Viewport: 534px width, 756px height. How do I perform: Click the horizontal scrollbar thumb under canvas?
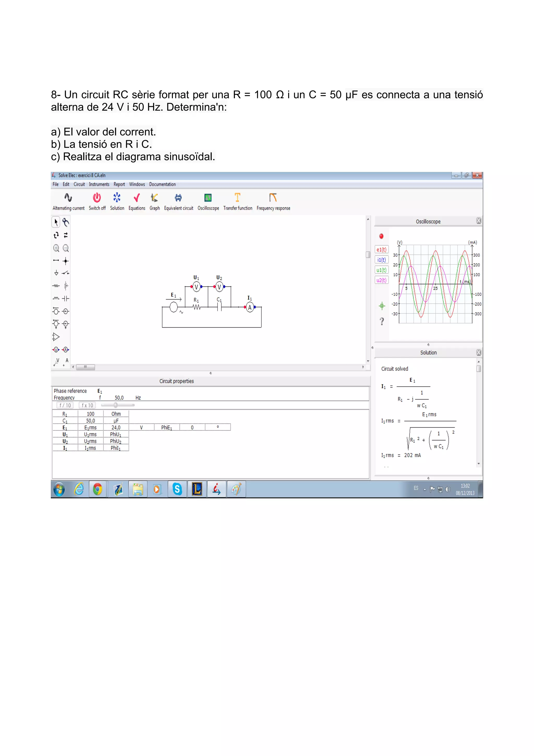[x=86, y=367]
